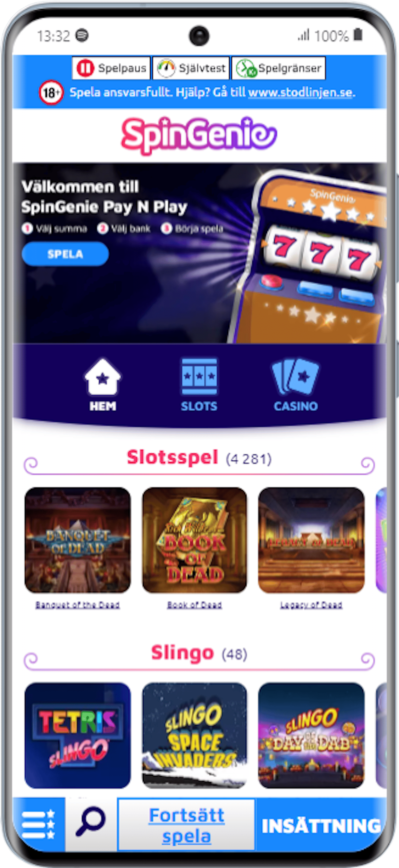Click the Fortsätt spela link
The width and height of the screenshot is (399, 868).
pos(187,826)
